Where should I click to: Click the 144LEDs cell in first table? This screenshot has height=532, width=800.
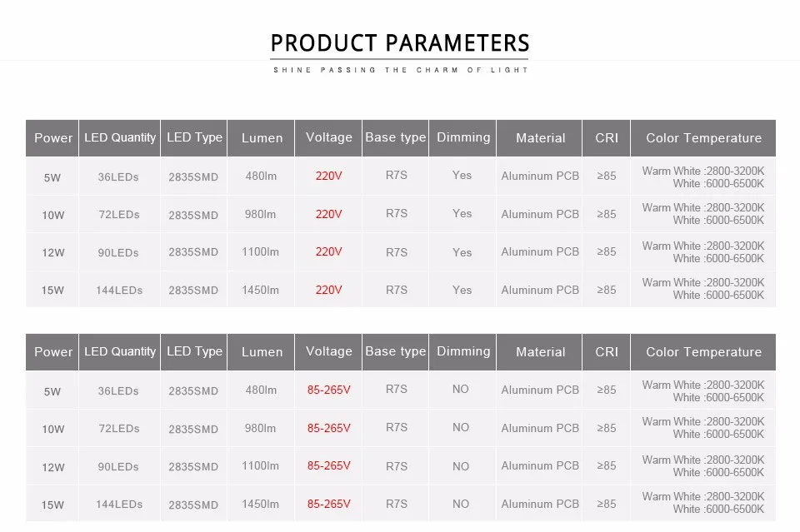pos(119,291)
